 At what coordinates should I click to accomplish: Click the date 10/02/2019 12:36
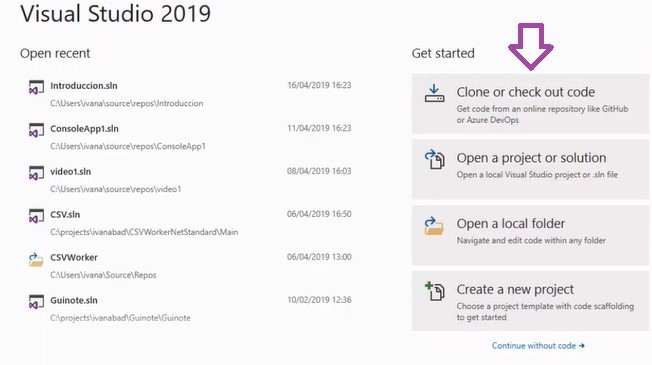tap(319, 299)
